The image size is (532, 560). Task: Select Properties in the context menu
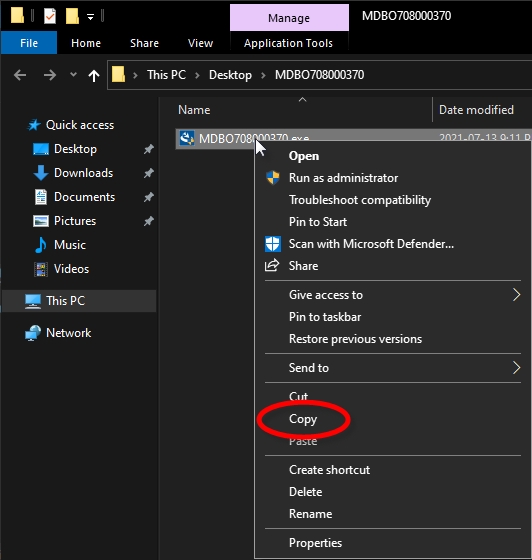point(315,543)
